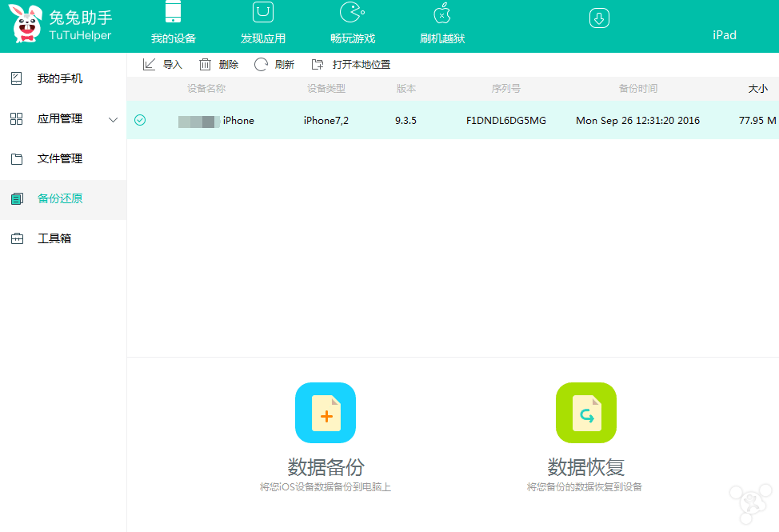Image resolution: width=779 pixels, height=532 pixels.
Task: Click the 工具箱 toolbox icon
Action: pyautogui.click(x=17, y=238)
